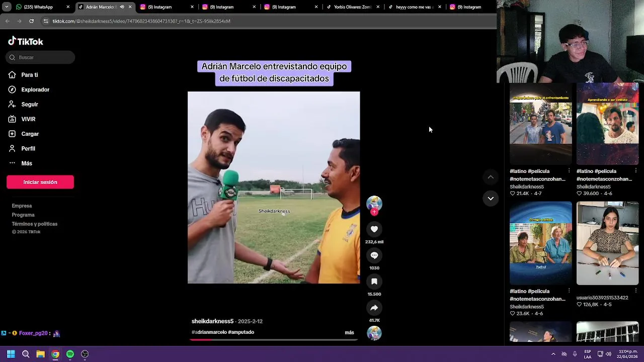Select the Para ti menu label
644x362 pixels.
[30, 75]
